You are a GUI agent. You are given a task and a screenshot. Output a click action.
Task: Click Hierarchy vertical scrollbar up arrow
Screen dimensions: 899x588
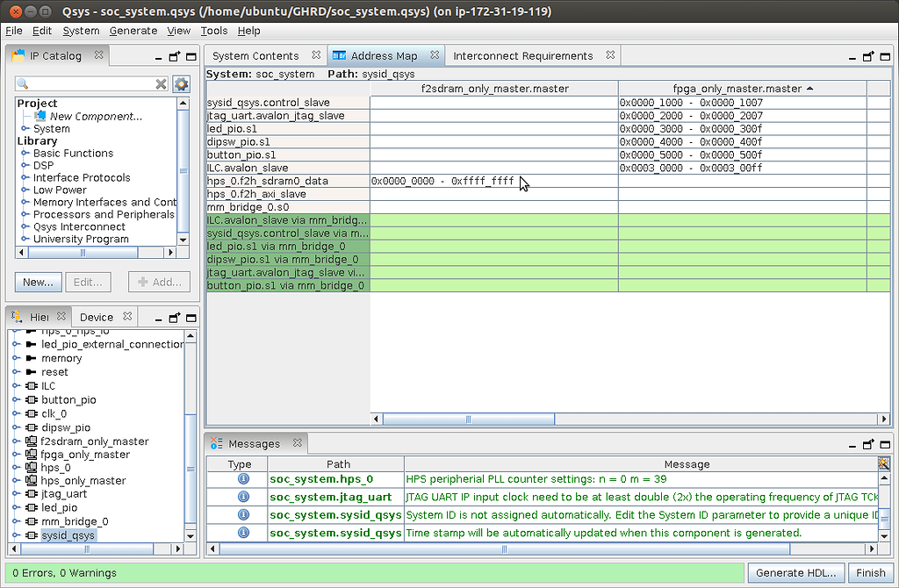coord(191,336)
